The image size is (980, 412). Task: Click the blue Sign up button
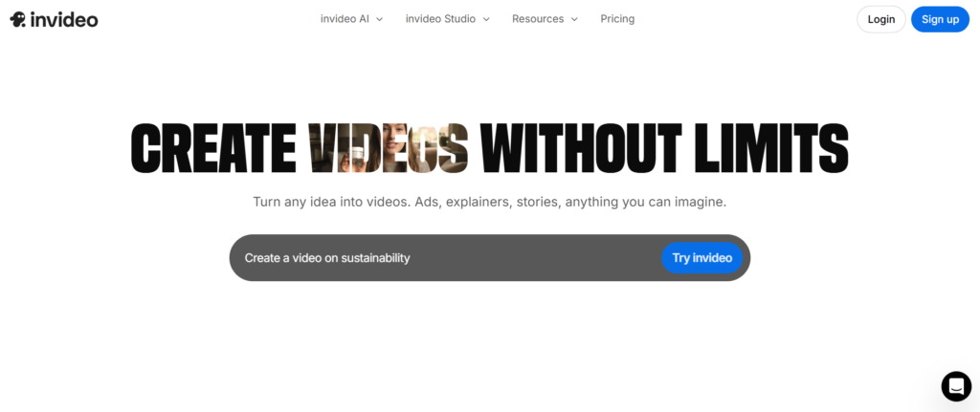point(940,19)
